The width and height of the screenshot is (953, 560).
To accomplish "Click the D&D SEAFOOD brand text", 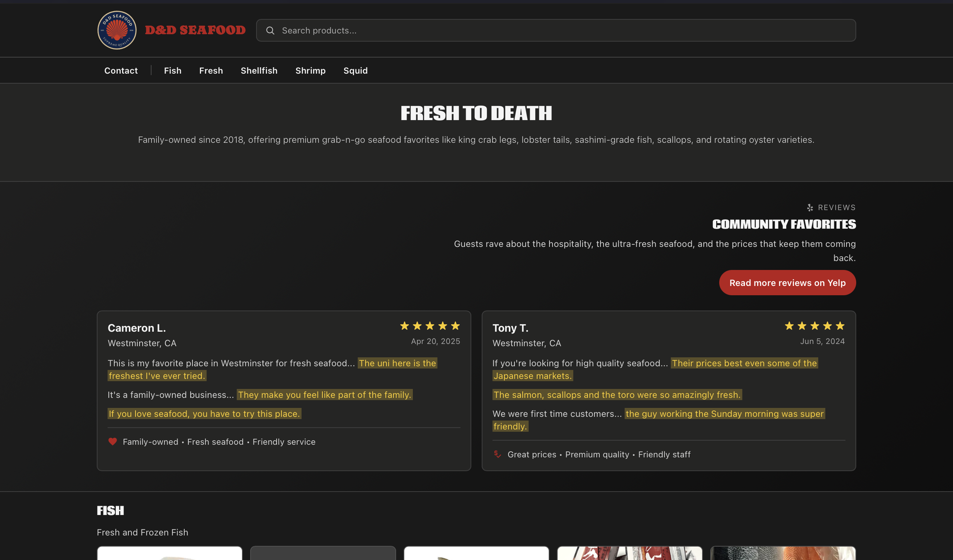I will [x=195, y=30].
